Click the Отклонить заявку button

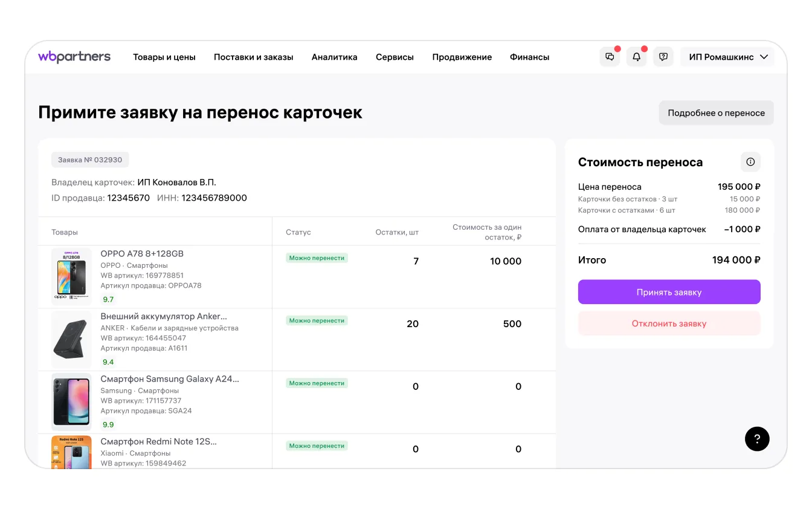pyautogui.click(x=669, y=323)
